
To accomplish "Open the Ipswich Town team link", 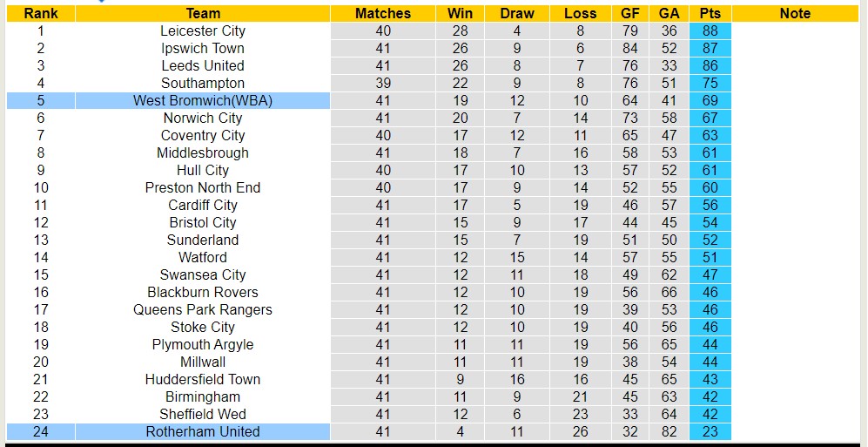I will pos(203,48).
